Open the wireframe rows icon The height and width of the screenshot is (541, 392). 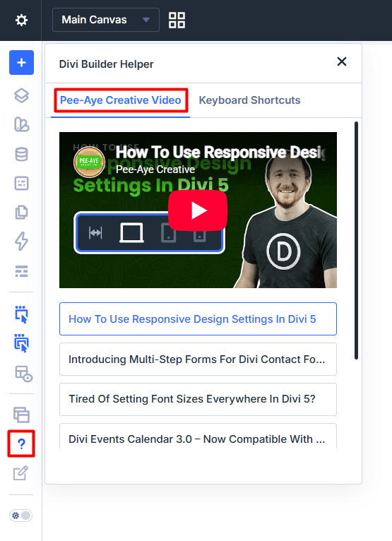[21, 271]
